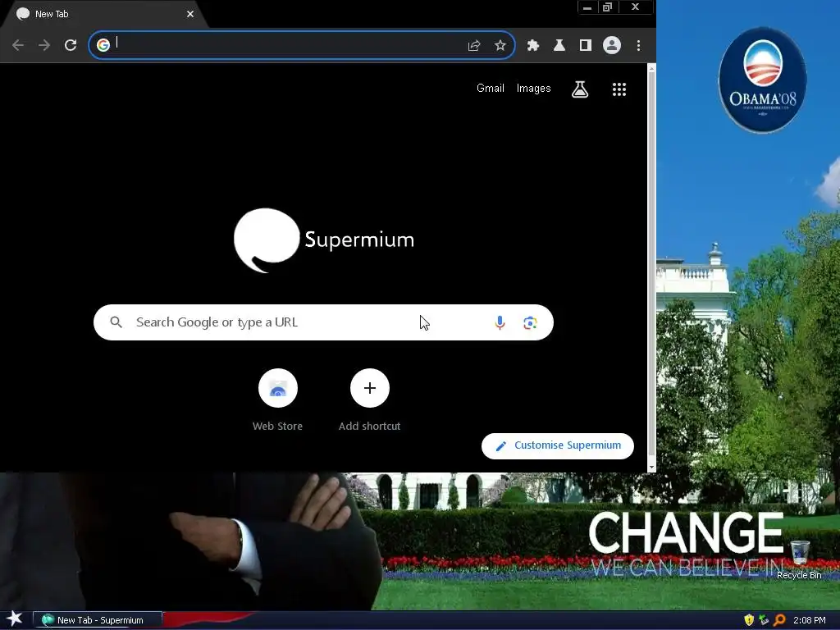Go back using the browser back arrow
The height and width of the screenshot is (630, 840).
18,46
